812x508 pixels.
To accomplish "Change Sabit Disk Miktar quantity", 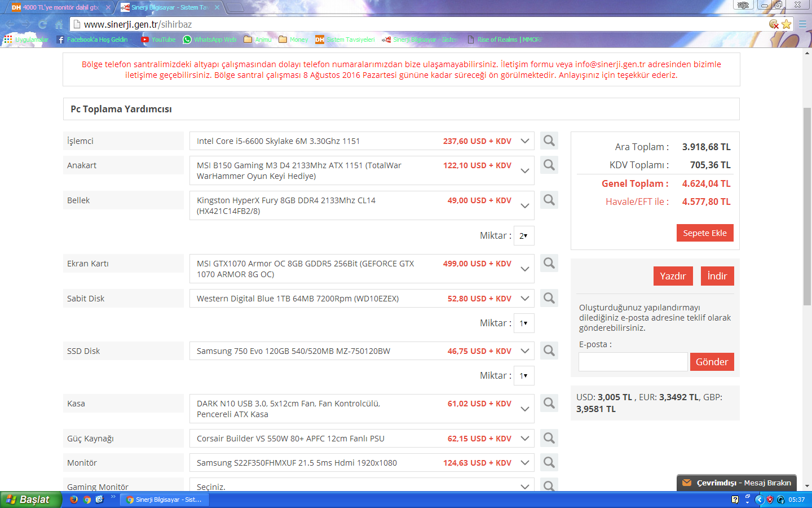I will tap(524, 323).
